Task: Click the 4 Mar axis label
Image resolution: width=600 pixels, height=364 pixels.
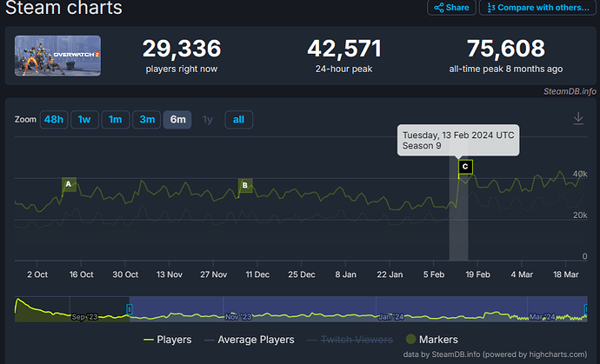Action: (522, 275)
